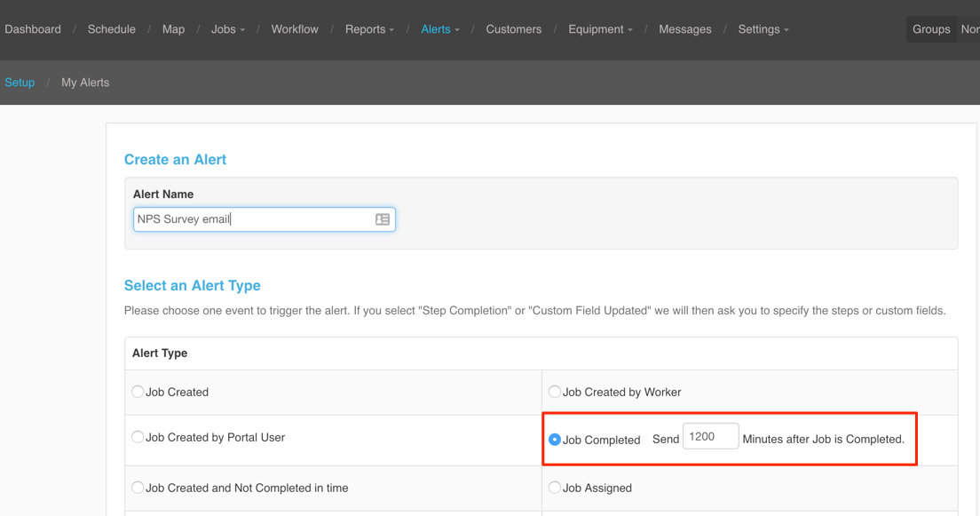Choose Job Created by Portal User radio

[138, 437]
